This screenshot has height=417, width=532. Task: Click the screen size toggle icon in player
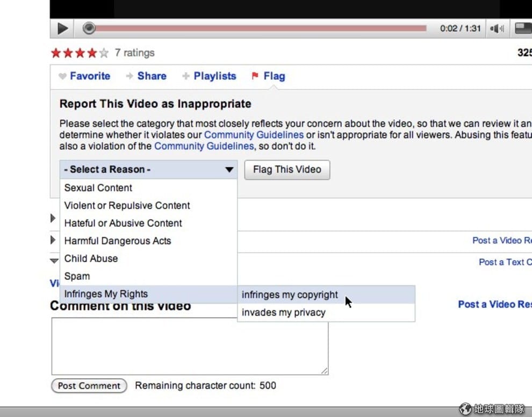click(x=523, y=28)
